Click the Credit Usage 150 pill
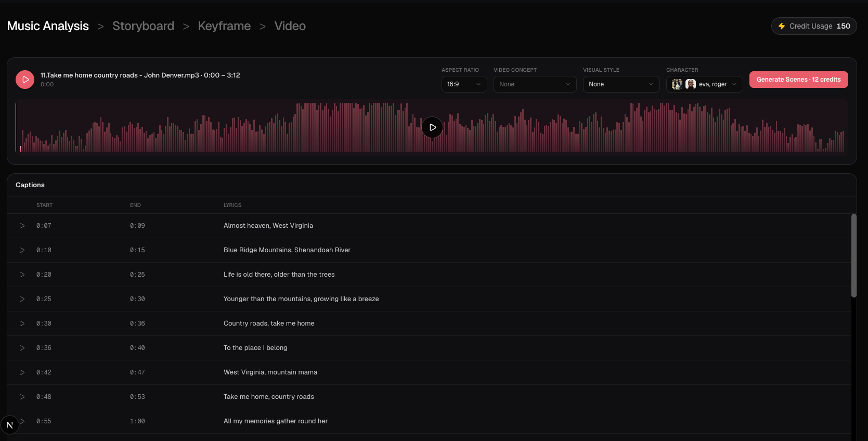 pyautogui.click(x=814, y=26)
